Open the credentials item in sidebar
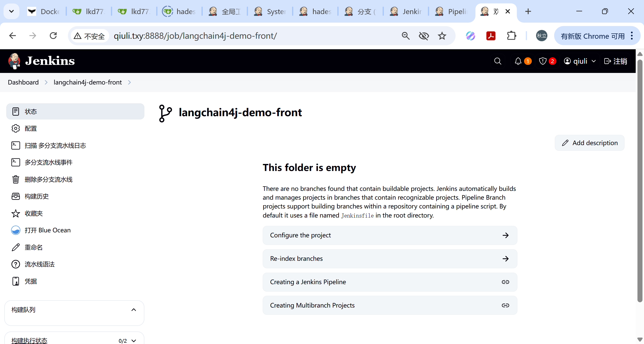 (31, 281)
